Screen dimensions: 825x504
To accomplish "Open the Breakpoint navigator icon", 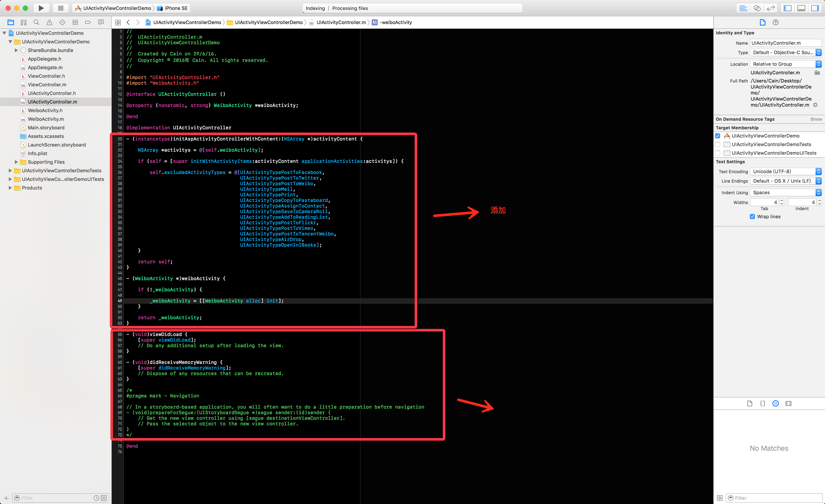I will tap(88, 22).
